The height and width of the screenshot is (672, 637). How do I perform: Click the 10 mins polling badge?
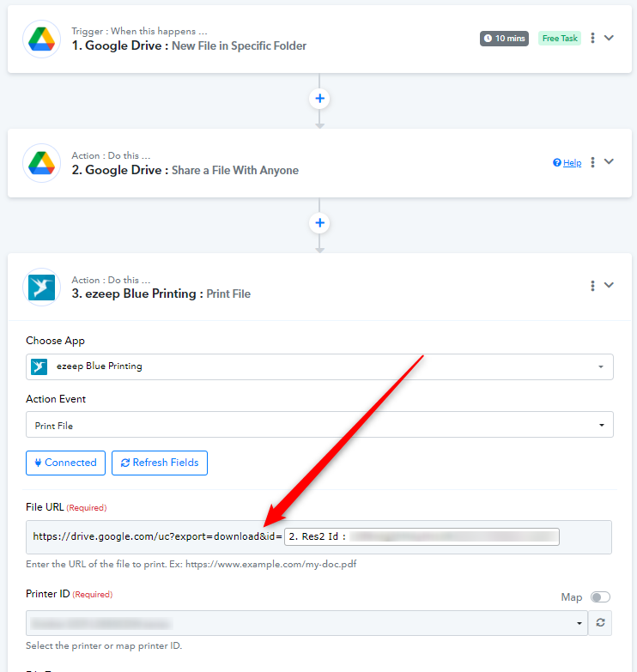[x=504, y=38]
